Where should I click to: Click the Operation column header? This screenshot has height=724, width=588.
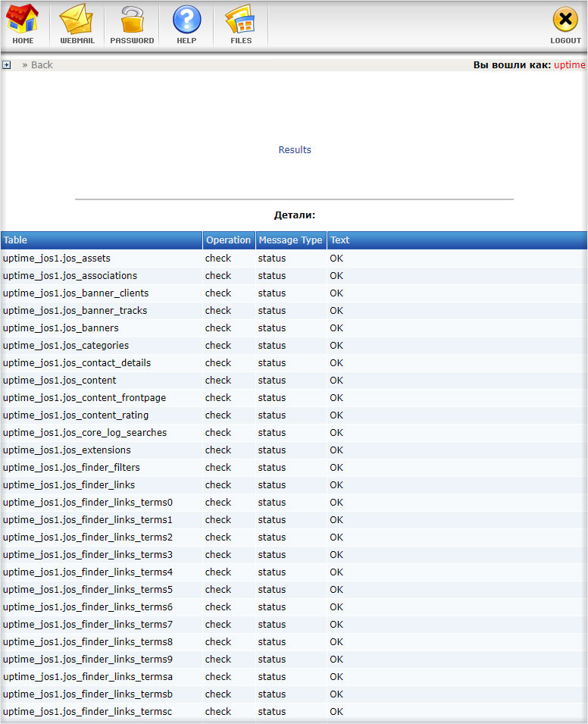(229, 240)
